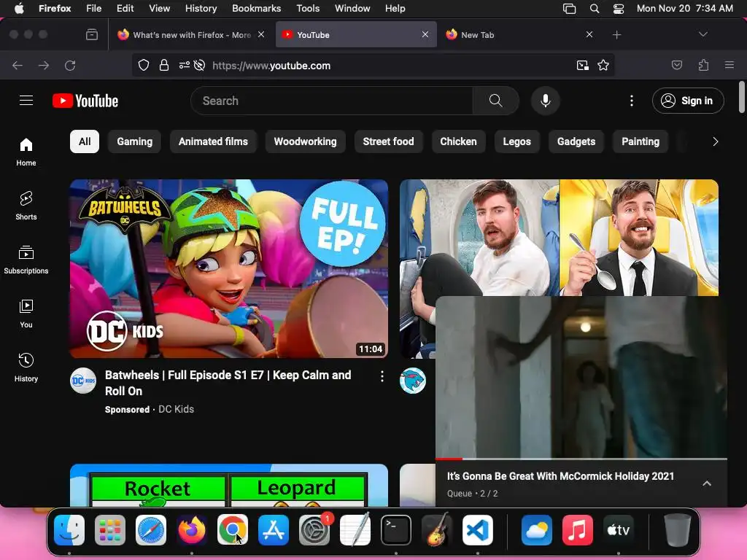Open Firefox application hamburger menu
The width and height of the screenshot is (747, 560).
pos(729,65)
